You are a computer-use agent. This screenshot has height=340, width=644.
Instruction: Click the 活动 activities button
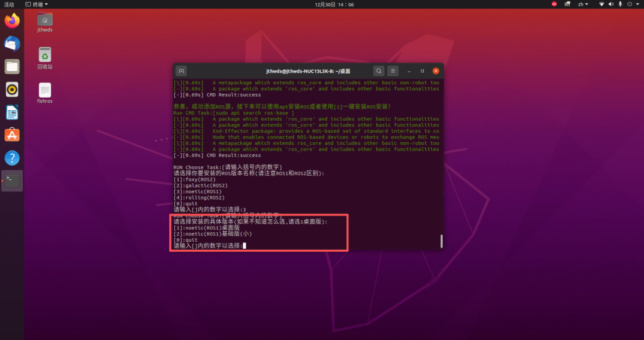click(9, 4)
